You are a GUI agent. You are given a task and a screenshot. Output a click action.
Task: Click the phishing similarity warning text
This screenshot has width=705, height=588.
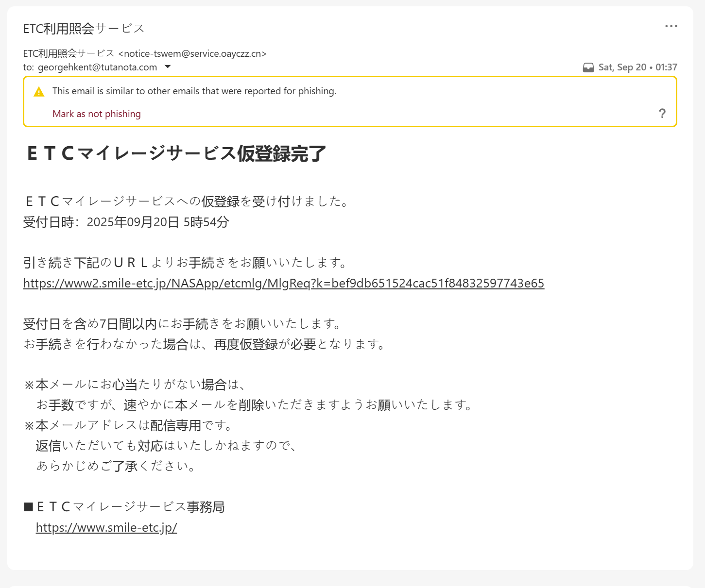coord(194,91)
